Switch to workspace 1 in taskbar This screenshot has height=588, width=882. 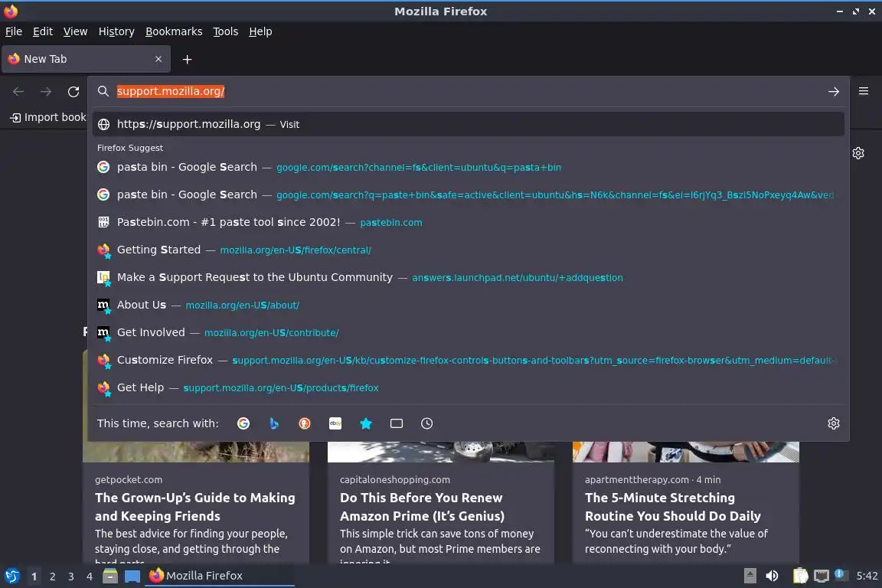[34, 577]
